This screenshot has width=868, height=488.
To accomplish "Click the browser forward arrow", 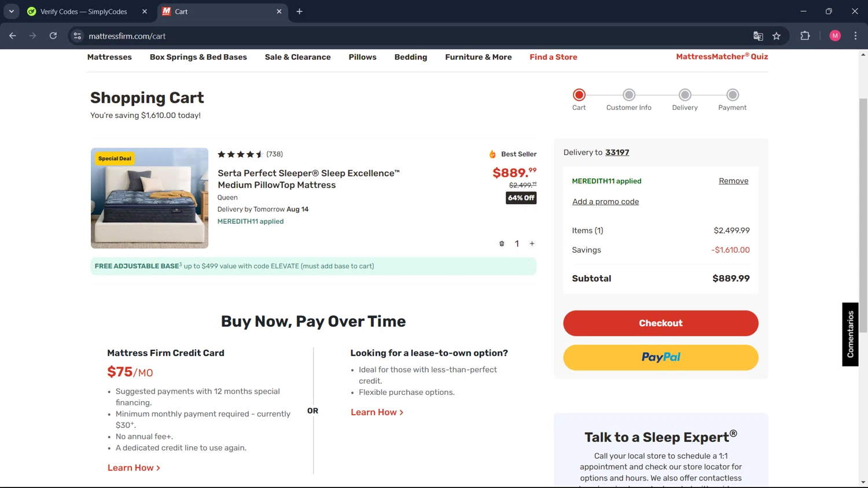I will point(32,36).
